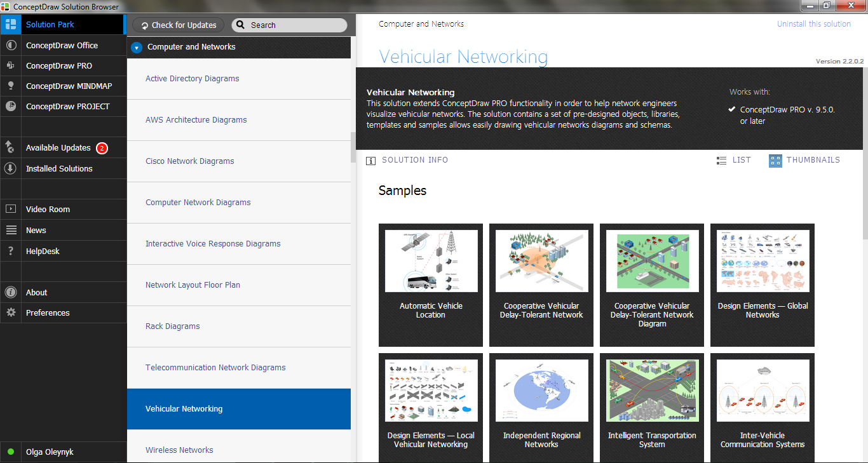This screenshot has height=463, width=868.
Task: Click the Available Updates arrow icon
Action: pyautogui.click(x=10, y=147)
